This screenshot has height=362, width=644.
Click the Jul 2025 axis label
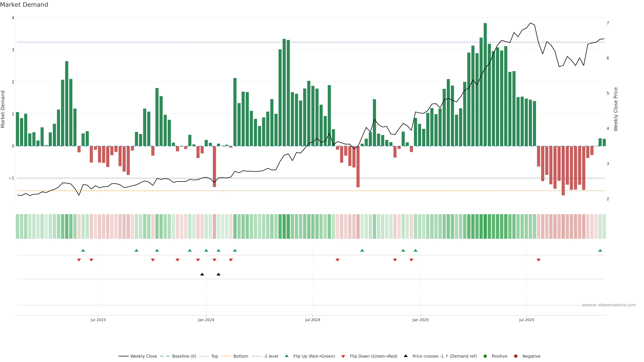pos(526,320)
